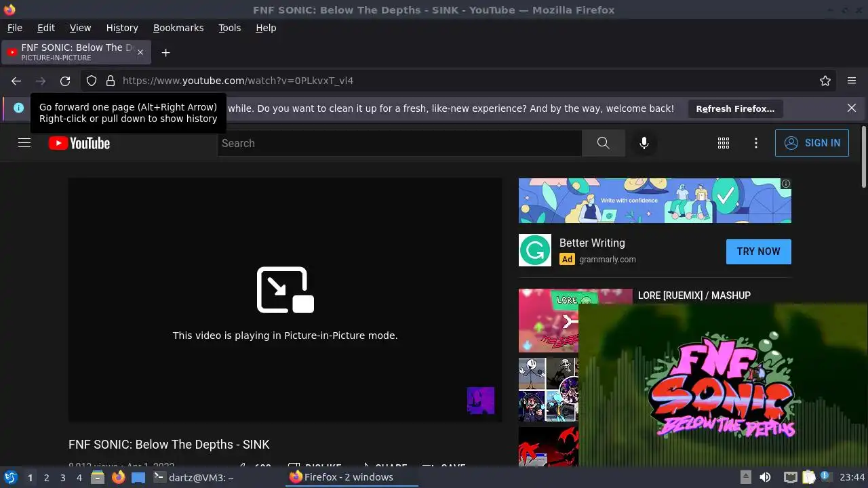868x488 pixels.
Task: Switch to workspace 3
Action: click(x=63, y=478)
